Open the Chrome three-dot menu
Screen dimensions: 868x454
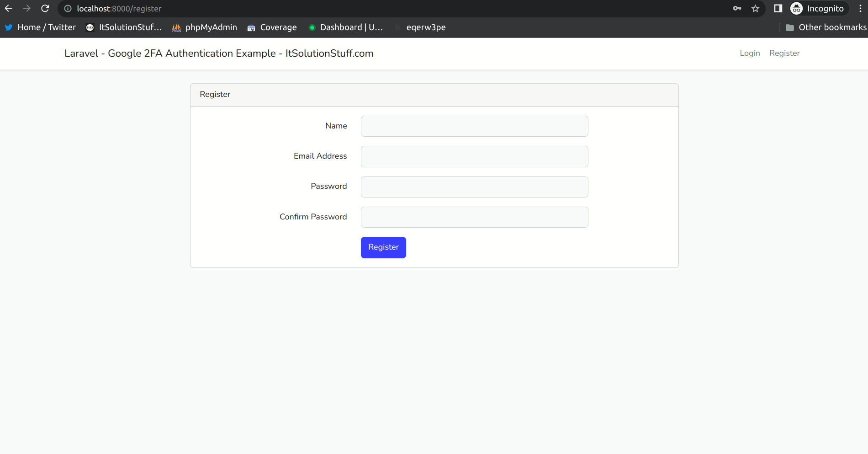pyautogui.click(x=860, y=9)
